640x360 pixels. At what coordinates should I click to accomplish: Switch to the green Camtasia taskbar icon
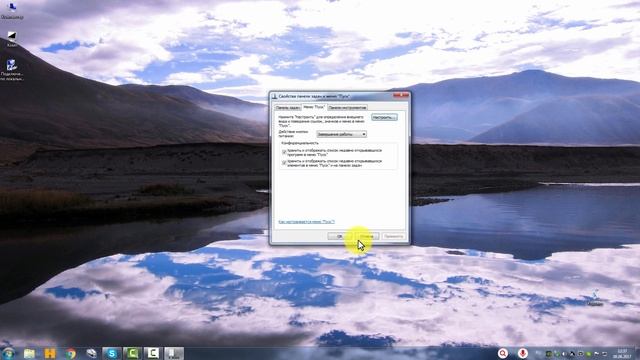click(x=132, y=353)
